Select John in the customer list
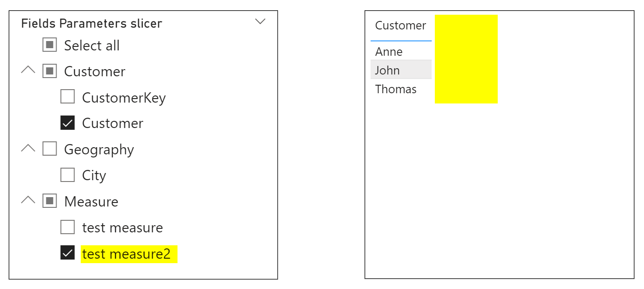644x289 pixels. coord(387,70)
